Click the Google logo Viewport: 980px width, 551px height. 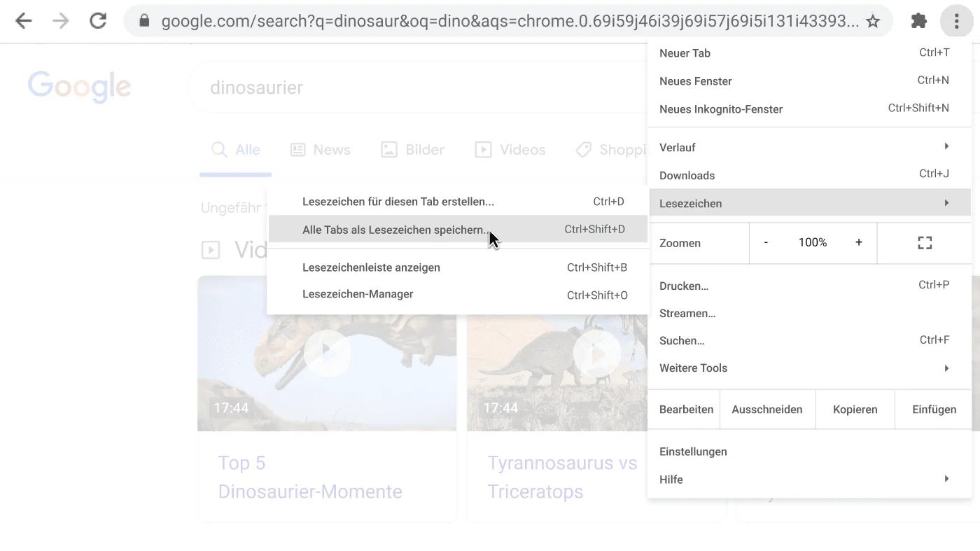point(79,86)
